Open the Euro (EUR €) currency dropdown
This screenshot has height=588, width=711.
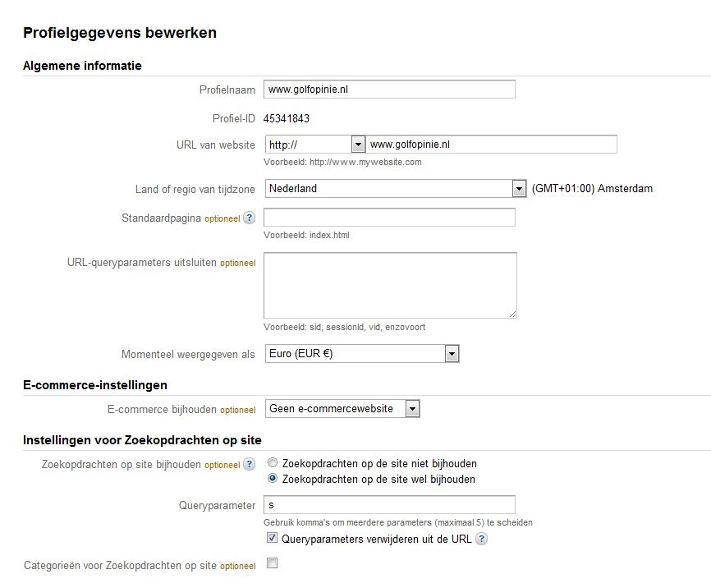click(362, 353)
